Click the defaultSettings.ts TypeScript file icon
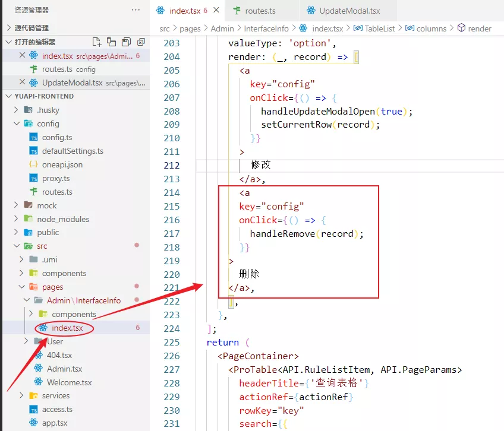This screenshot has height=431, width=504. pos(33,151)
